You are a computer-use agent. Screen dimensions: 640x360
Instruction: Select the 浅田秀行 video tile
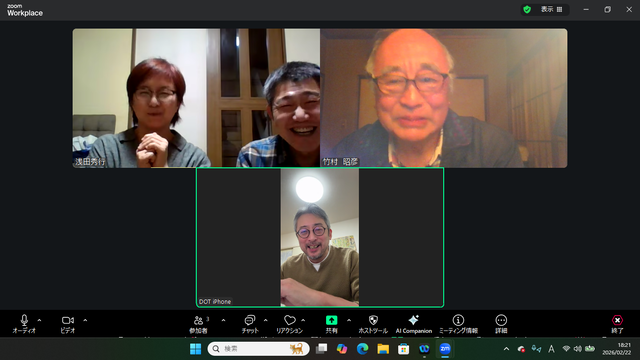196,98
